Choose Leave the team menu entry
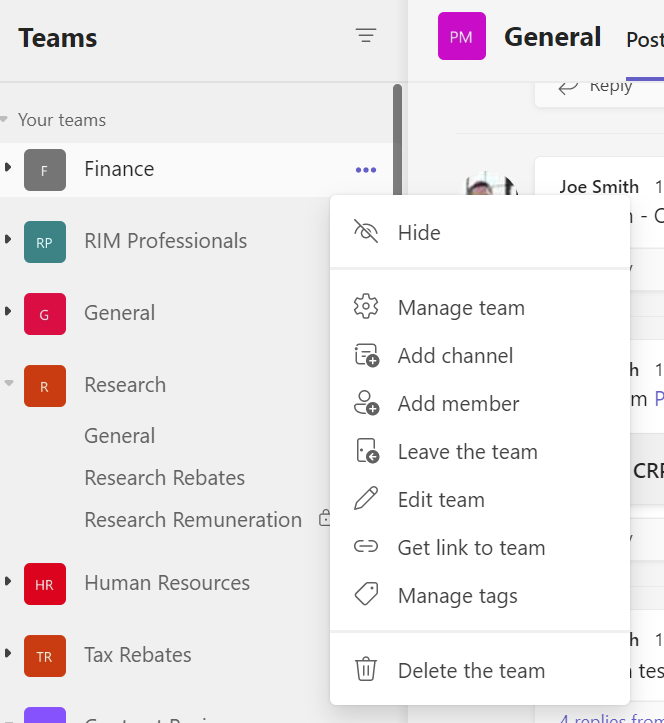Image resolution: width=664 pixels, height=723 pixels. 480,451
